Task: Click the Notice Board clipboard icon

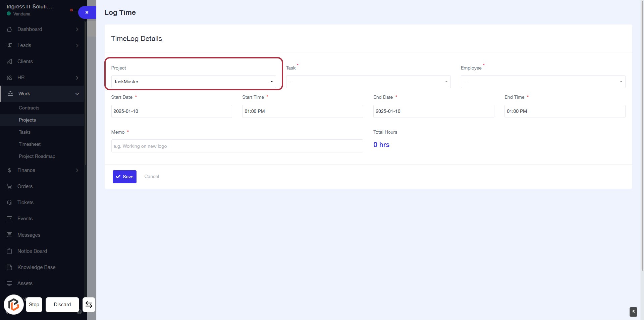Action: [9, 251]
